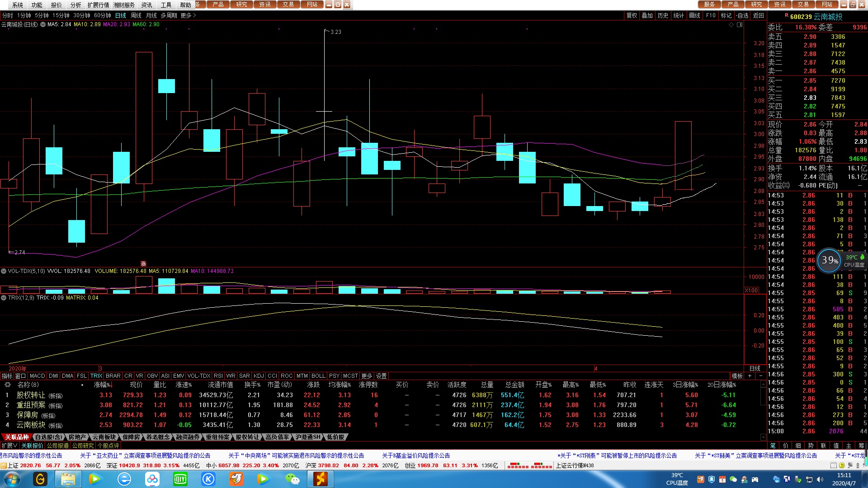This screenshot has height=488, width=868.
Task: Click the chart layout square icon at top right
Action: point(740,25)
